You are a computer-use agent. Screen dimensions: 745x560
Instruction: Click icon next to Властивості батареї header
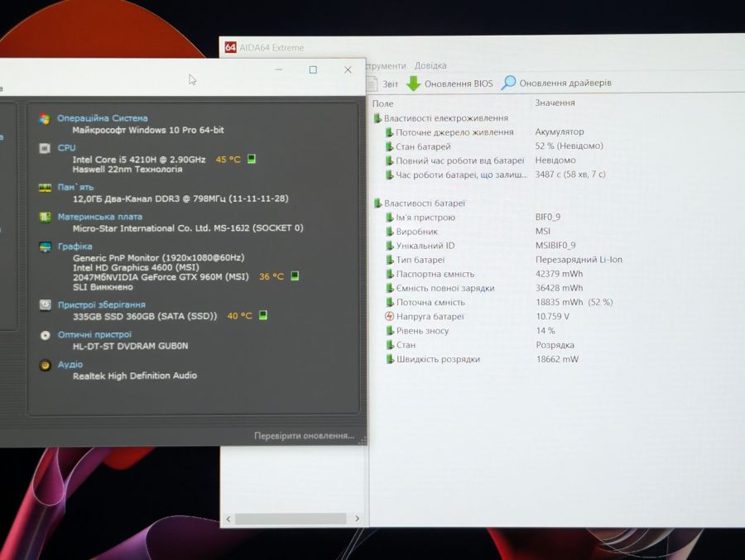[377, 203]
